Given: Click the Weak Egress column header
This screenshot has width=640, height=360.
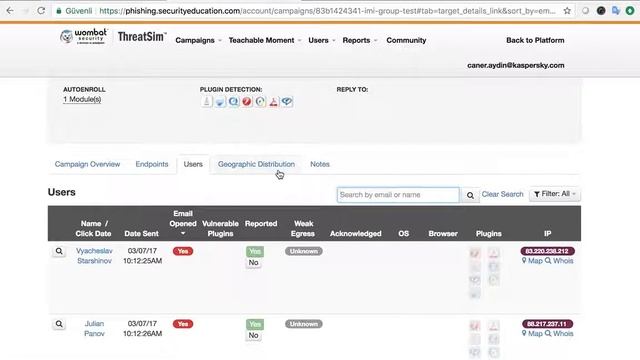Looking at the screenshot, I should pyautogui.click(x=303, y=229).
